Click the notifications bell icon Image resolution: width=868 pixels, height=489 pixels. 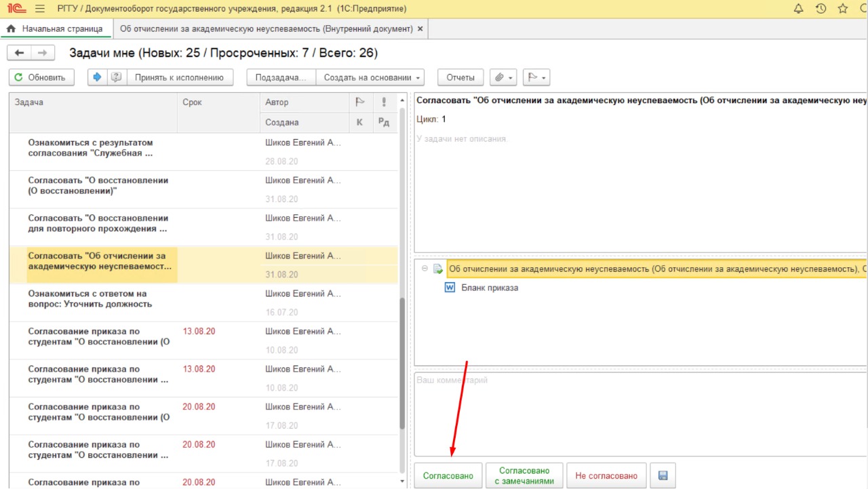tap(798, 9)
